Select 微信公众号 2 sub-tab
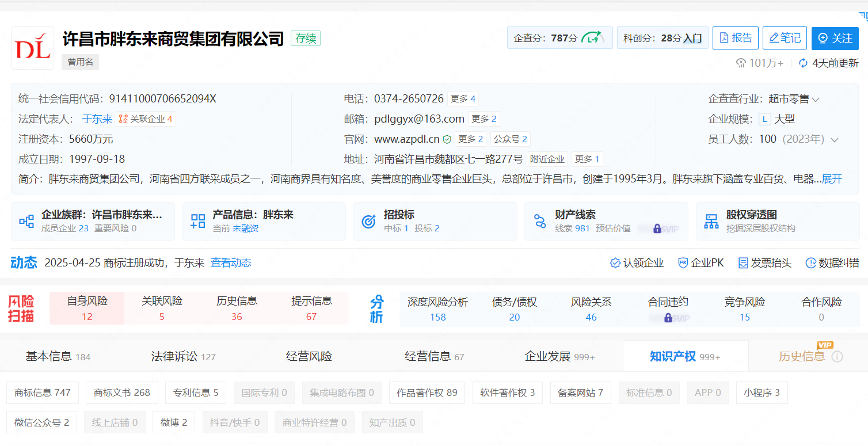The height and width of the screenshot is (446, 868). (42, 422)
